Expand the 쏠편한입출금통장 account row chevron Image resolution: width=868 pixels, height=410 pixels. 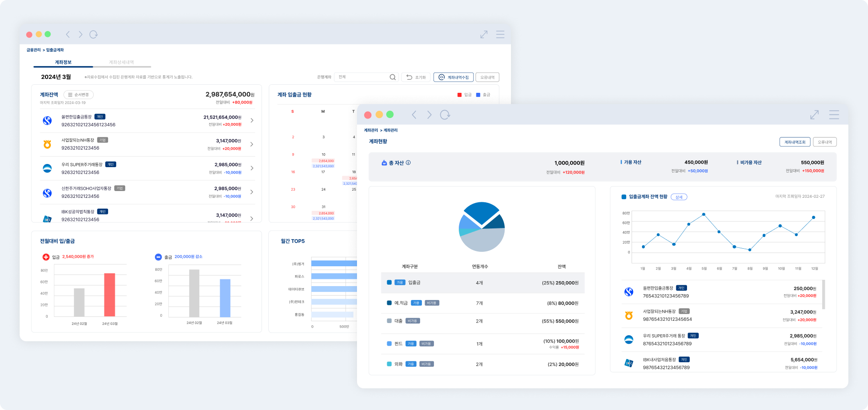[x=252, y=120]
